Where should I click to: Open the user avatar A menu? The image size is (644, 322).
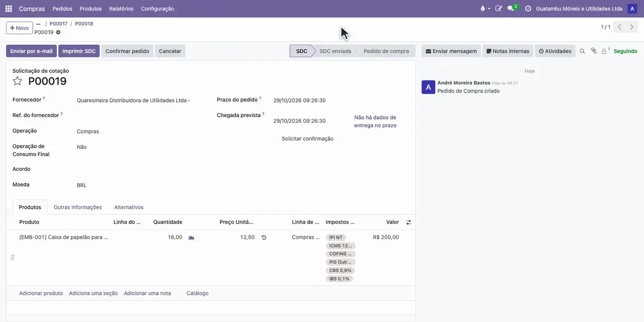coord(632,9)
